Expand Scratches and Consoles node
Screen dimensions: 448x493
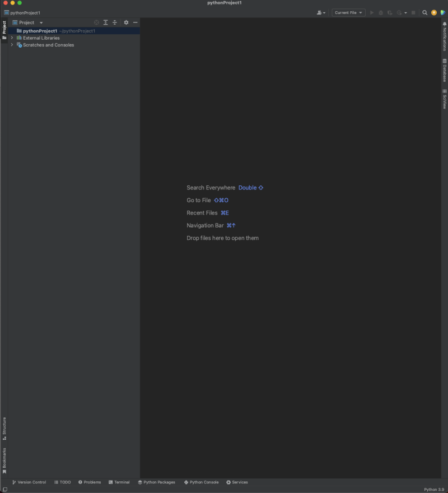[x=12, y=45]
